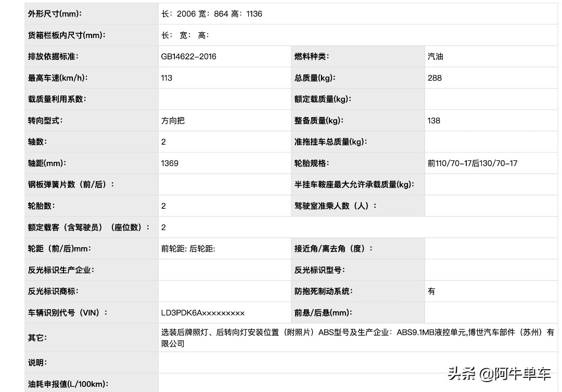Click the 载质量利用系数 label
This screenshot has width=562, height=392.
pos(57,99)
